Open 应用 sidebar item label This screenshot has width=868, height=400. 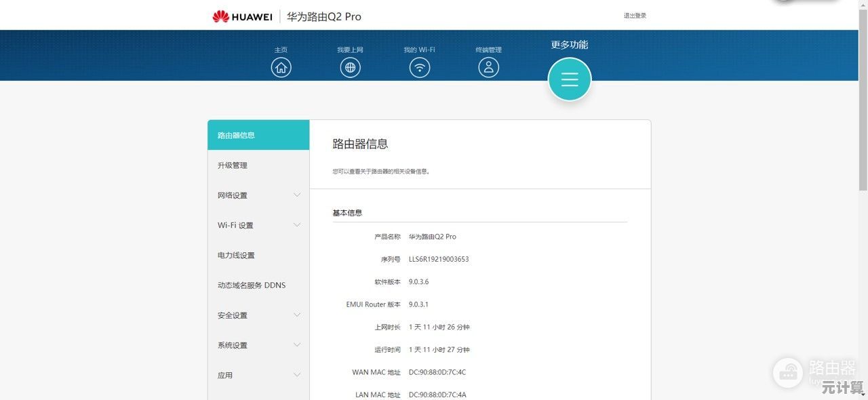tap(225, 375)
